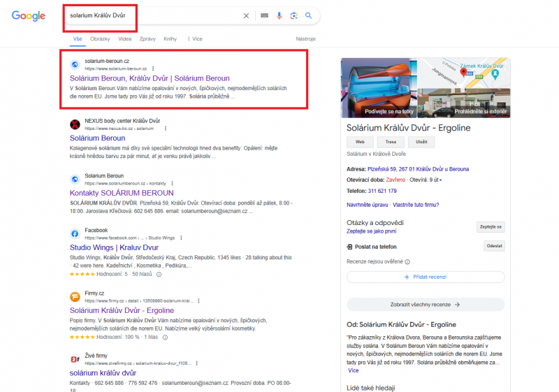Click the Poslat na telefon icon
Image resolution: width=559 pixels, height=392 pixels.
point(350,247)
